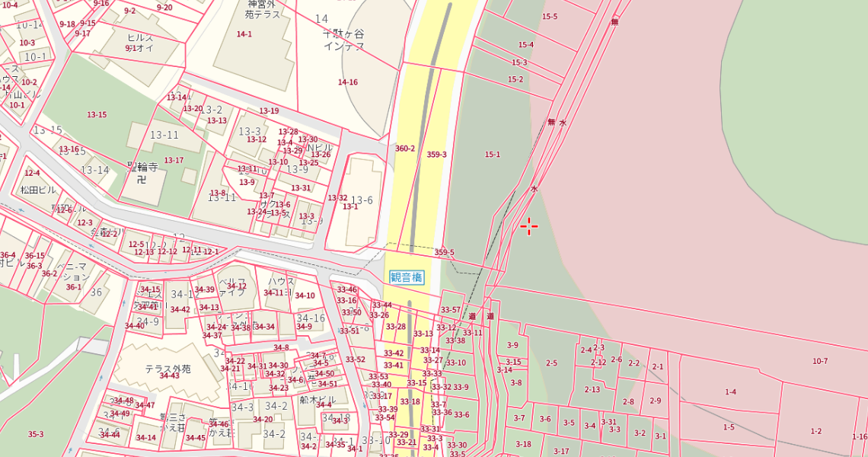Select parcel 14-16
The width and height of the screenshot is (868, 457).
(x=348, y=82)
